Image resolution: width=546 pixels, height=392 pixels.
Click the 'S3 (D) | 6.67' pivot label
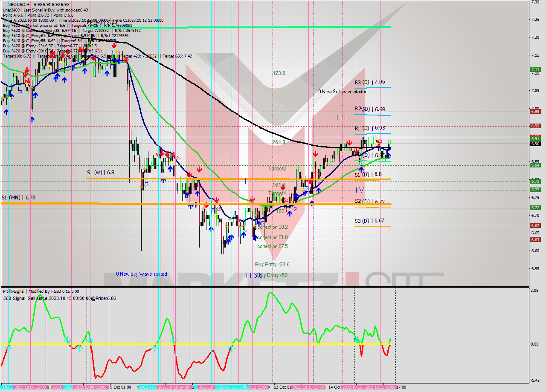(370, 221)
